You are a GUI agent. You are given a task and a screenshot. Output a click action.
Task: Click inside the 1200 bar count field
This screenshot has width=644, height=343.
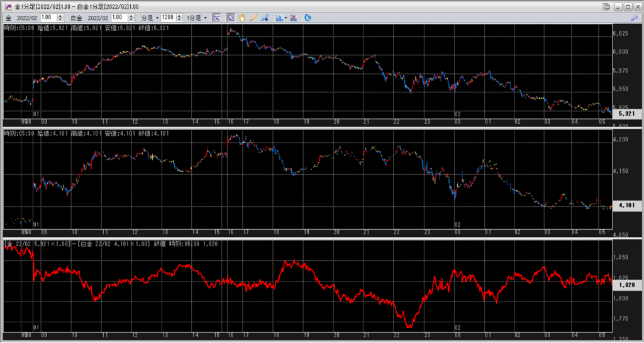tap(167, 18)
